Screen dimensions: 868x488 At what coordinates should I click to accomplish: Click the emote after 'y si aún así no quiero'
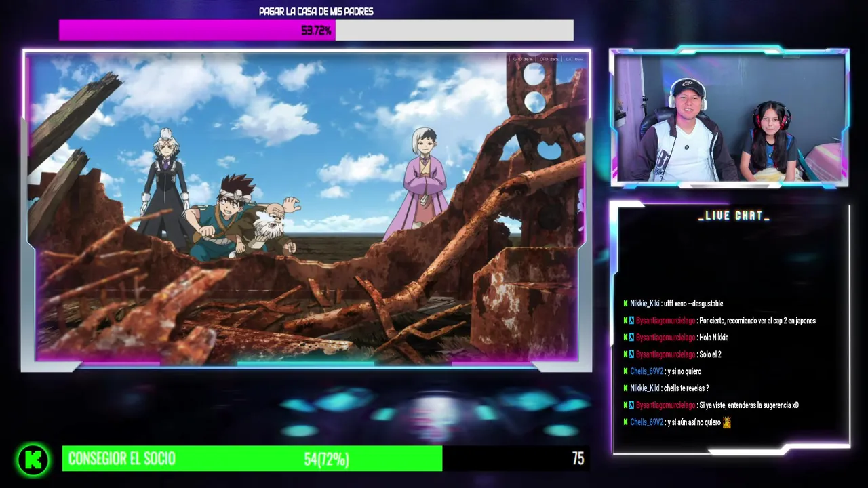[727, 422]
